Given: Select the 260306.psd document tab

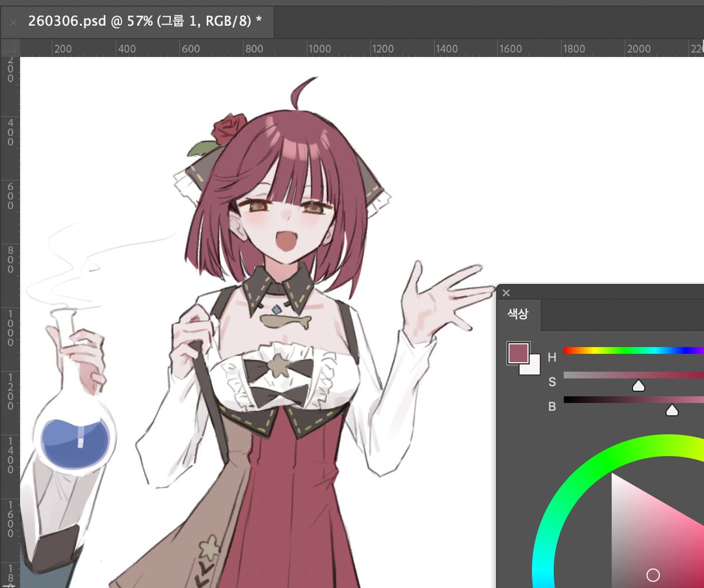Looking at the screenshot, I should point(138,22).
